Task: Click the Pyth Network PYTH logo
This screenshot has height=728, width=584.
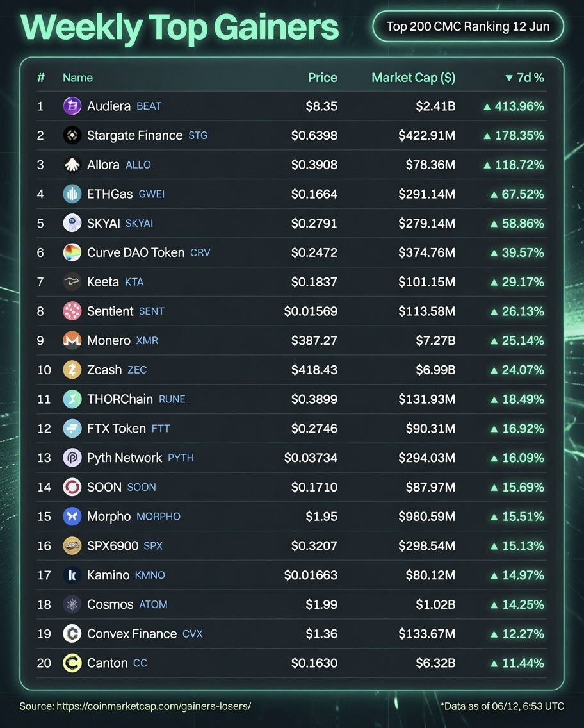Action: pos(72,458)
